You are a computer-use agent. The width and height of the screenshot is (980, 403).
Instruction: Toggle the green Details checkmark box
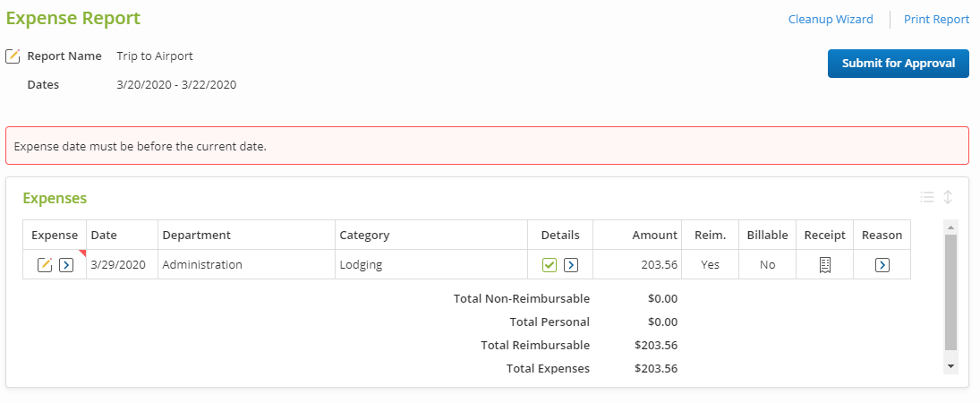(550, 265)
